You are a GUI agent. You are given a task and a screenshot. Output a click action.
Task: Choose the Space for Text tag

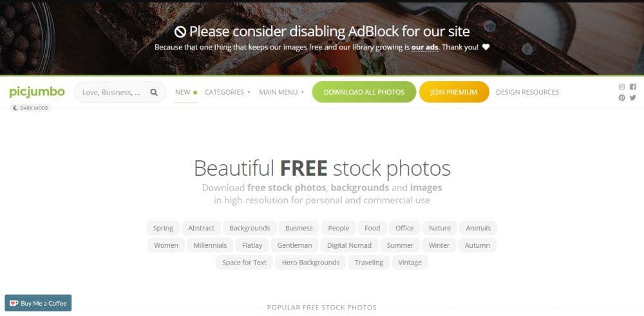click(244, 262)
